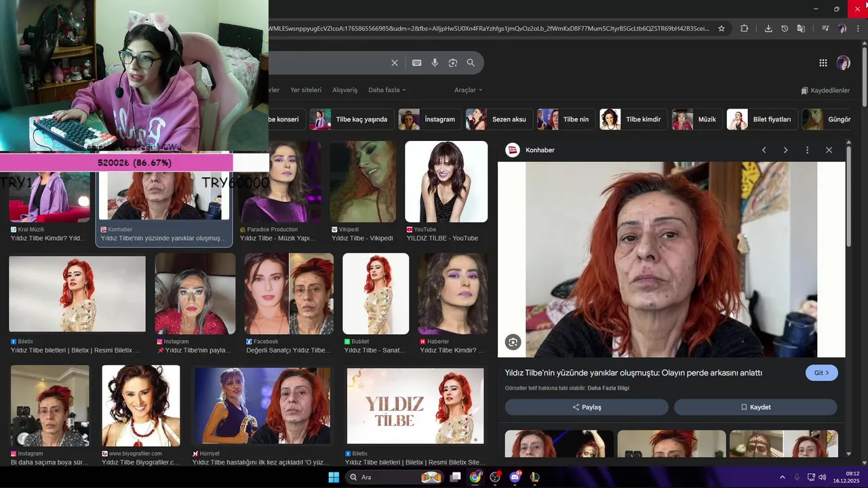Switch to the Yer siteleri tab

[306, 90]
